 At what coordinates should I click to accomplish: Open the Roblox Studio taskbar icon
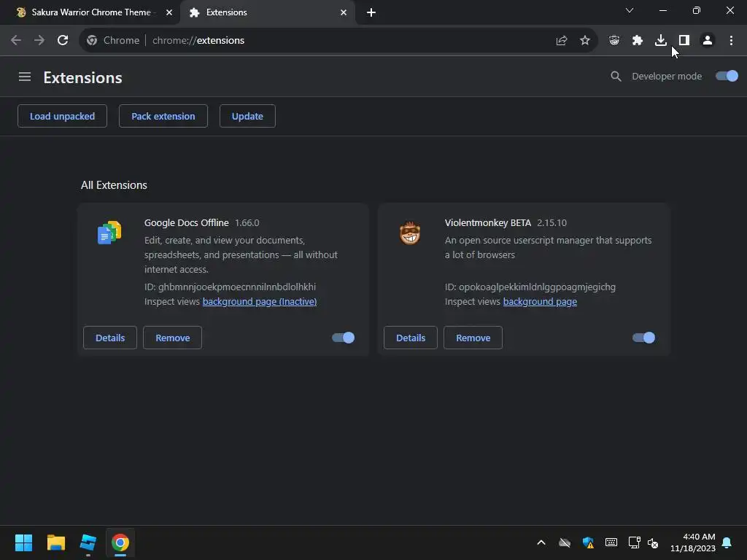88,542
